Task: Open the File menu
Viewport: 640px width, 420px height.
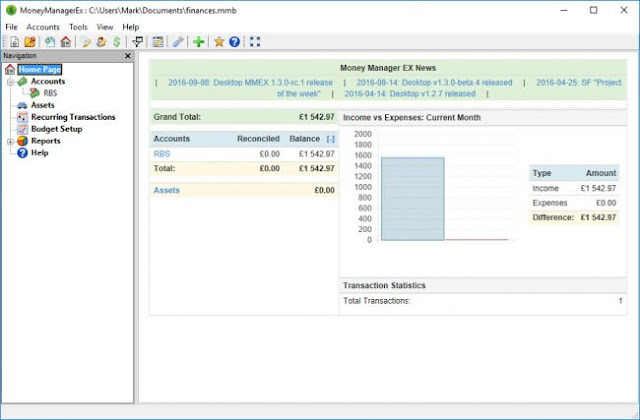Action: click(11, 27)
